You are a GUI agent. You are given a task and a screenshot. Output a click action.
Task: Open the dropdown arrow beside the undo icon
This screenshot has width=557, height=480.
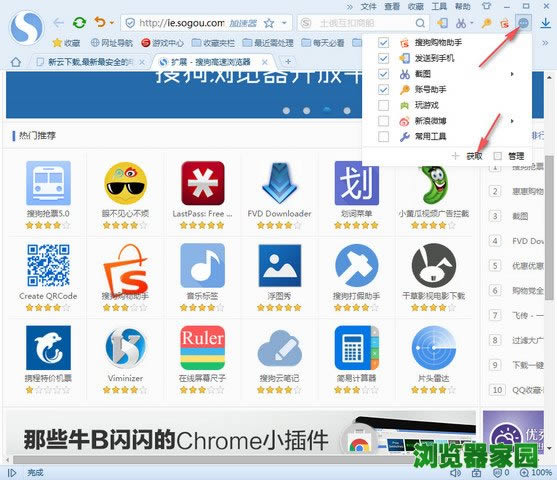(112, 23)
